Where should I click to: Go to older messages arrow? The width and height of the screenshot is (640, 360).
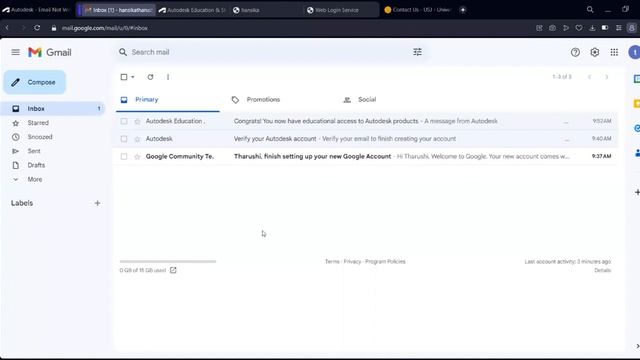[x=607, y=77]
